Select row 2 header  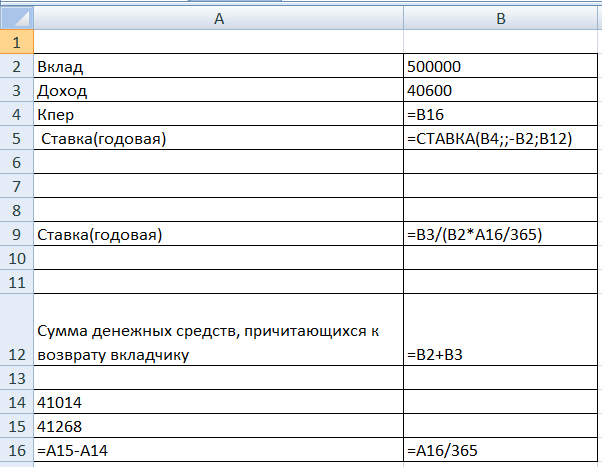tap(17, 66)
